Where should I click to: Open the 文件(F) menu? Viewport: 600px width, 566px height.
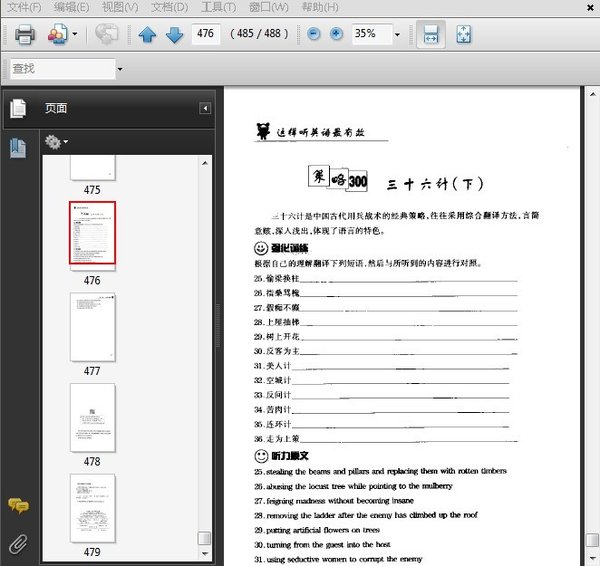click(x=24, y=8)
